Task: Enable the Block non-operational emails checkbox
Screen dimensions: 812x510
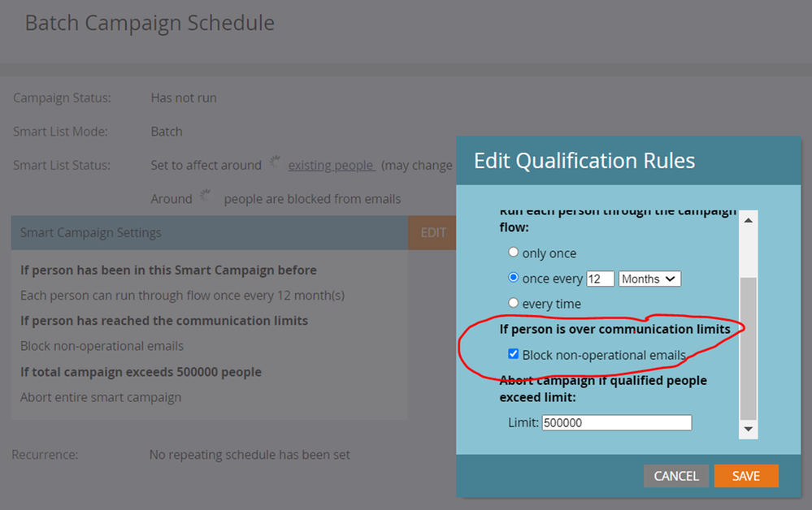Action: click(x=513, y=354)
